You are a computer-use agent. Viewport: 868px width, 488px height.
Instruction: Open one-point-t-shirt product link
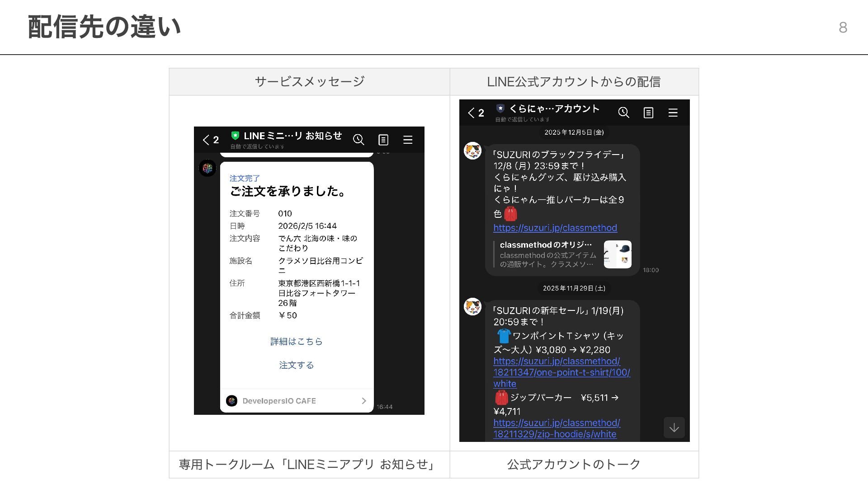pyautogui.click(x=561, y=372)
